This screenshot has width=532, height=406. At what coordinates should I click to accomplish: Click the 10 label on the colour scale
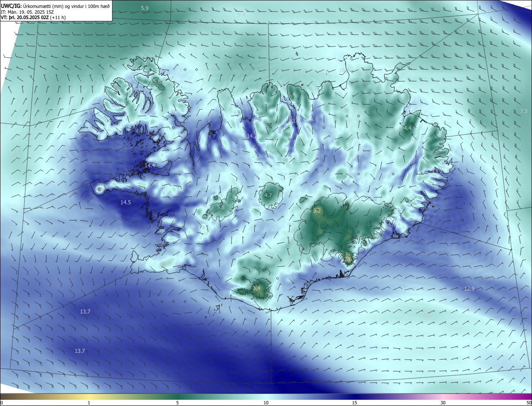(x=266, y=403)
